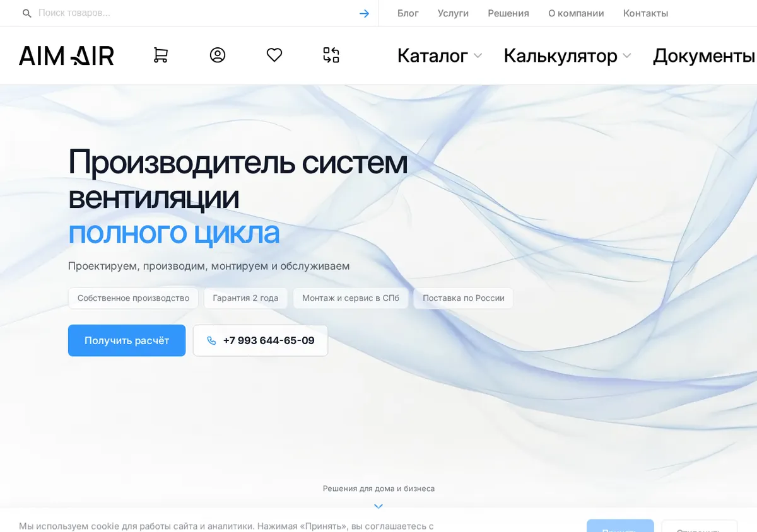Submit search with the blue arrow icon
This screenshot has height=532, width=757.
coord(364,13)
